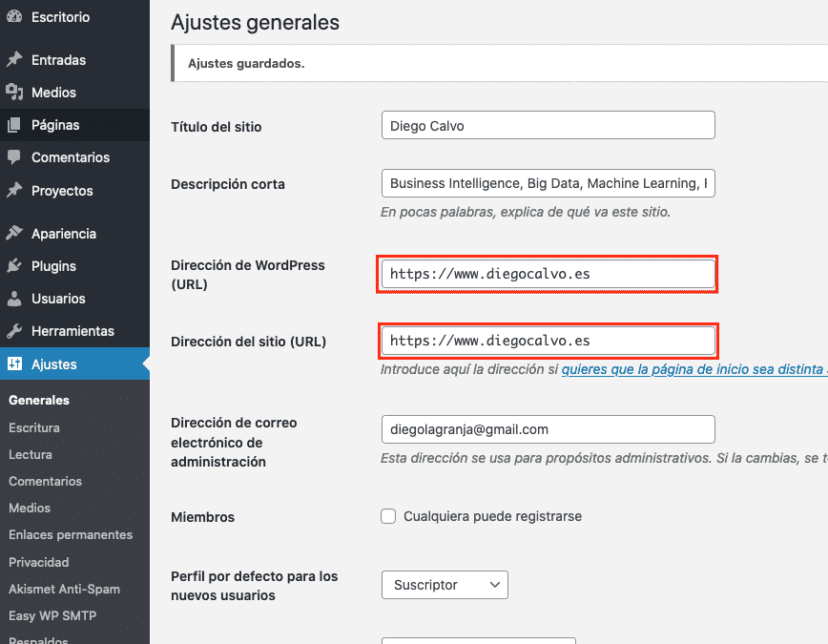Open Easy WP SMTP settings
Screen dimensions: 828x644
52,615
